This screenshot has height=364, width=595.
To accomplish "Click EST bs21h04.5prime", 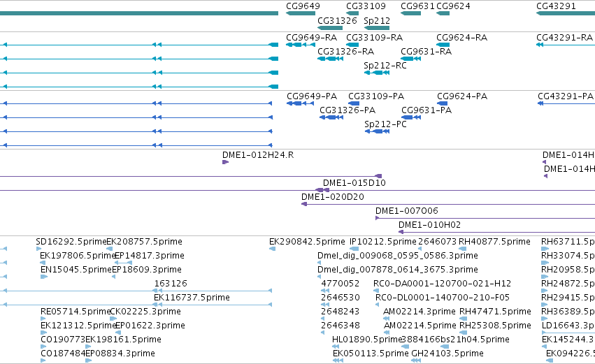I will [x=474, y=340].
